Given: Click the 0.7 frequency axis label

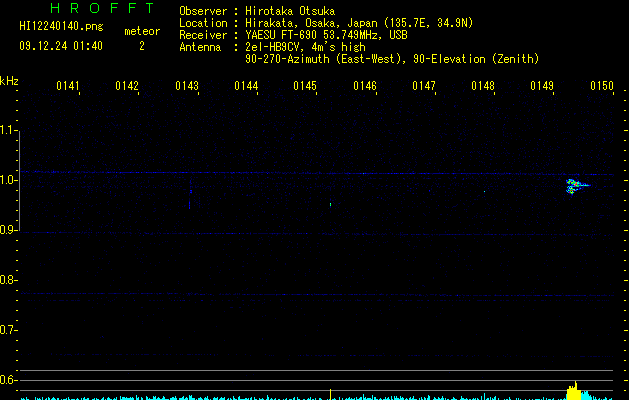Looking at the screenshot, I should pos(8,330).
